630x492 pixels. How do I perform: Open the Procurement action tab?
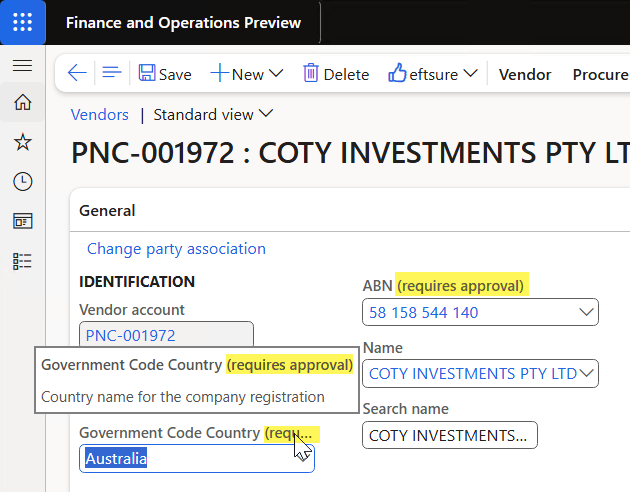click(601, 75)
